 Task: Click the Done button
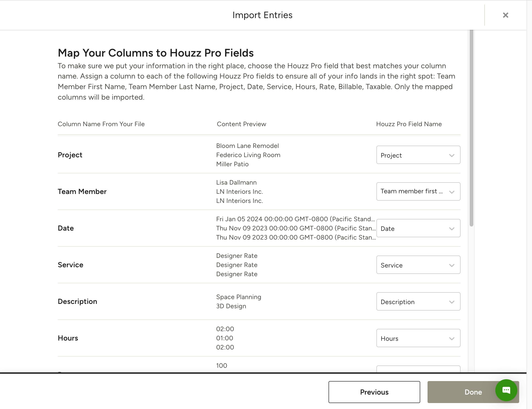[473, 392]
